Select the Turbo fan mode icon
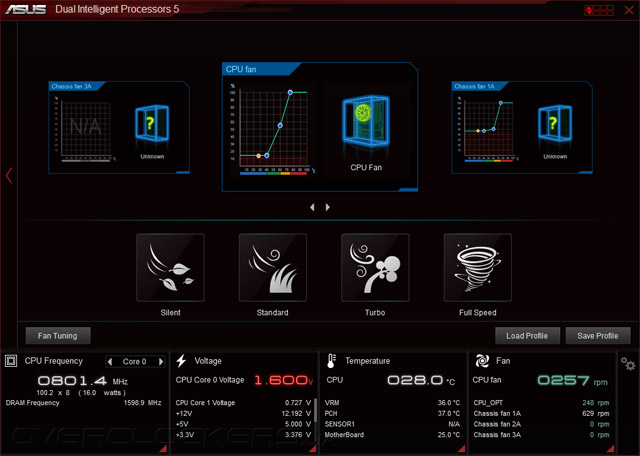 point(375,267)
